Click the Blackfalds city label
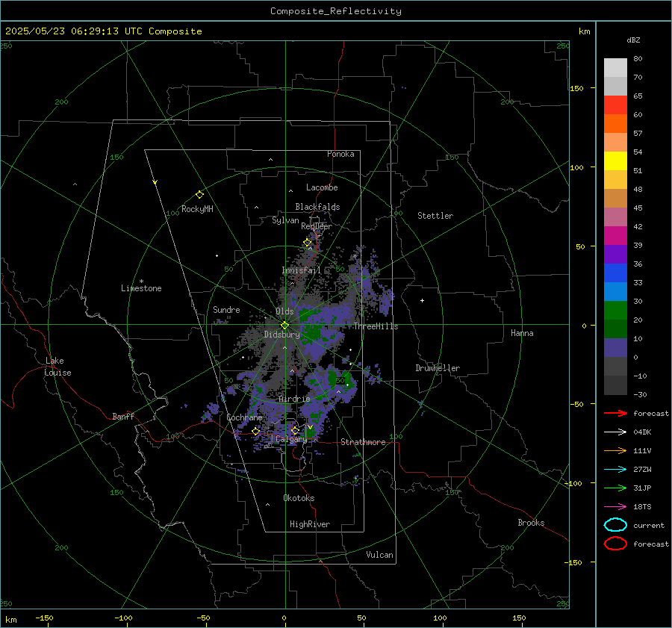Image resolution: width=672 pixels, height=628 pixels. pyautogui.click(x=317, y=207)
